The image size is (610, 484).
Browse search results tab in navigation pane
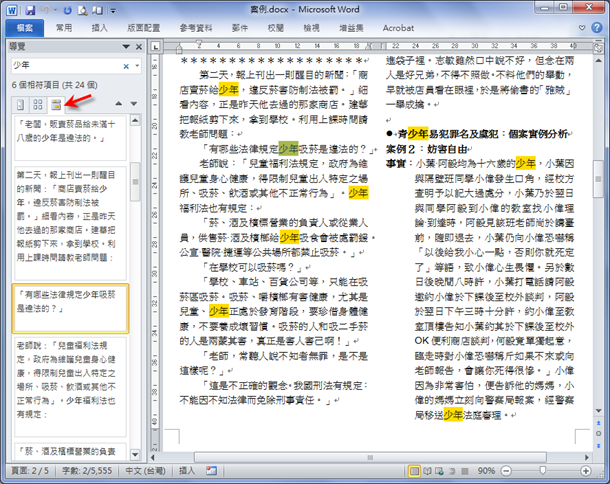coord(56,104)
